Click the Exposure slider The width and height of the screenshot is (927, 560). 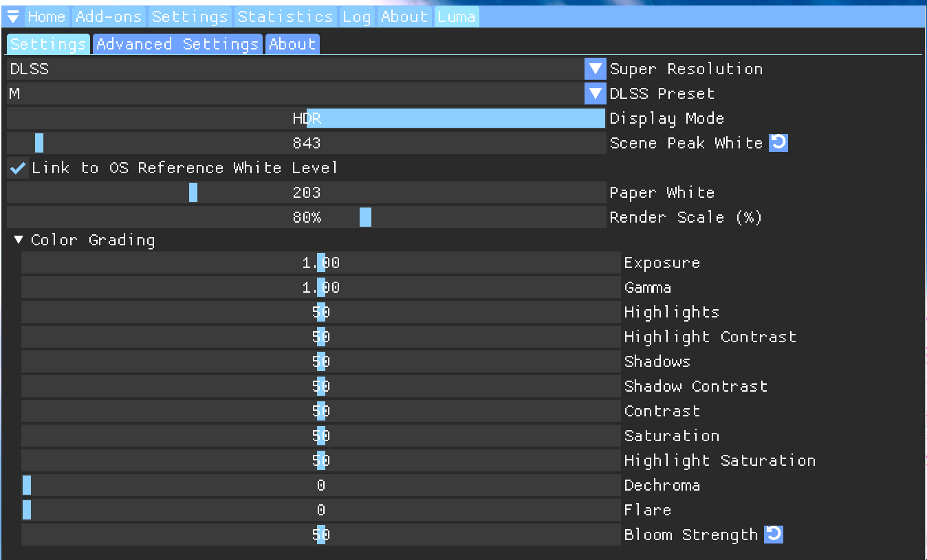coord(321,262)
